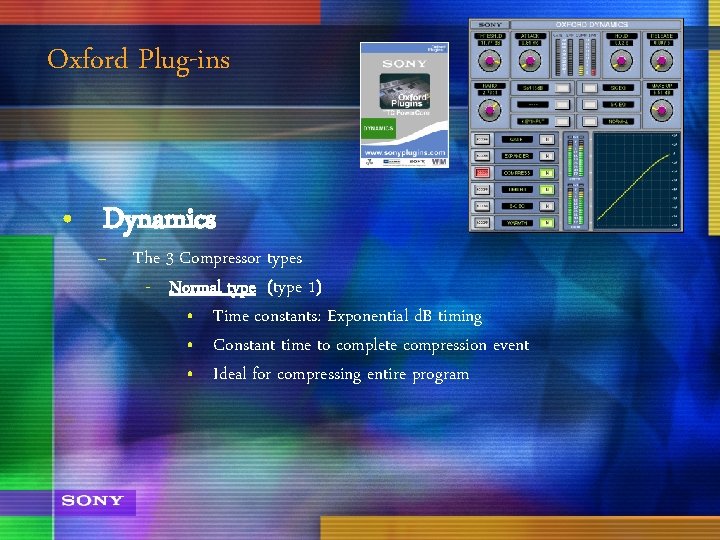Open EXPANDER controls via its access button
The width and height of the screenshot is (720, 540).
pos(482,156)
